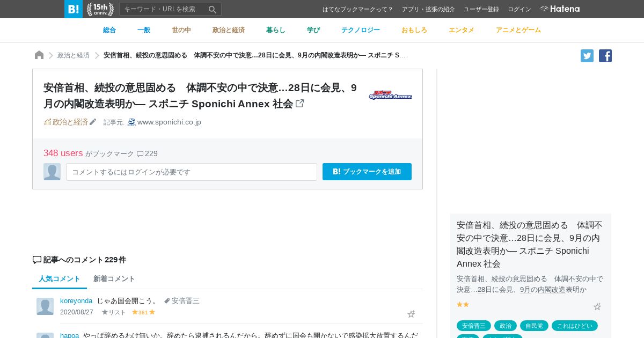Image resolution: width=644 pixels, height=338 pixels.
Task: Click the 記事へのコメント229件 heading
Action: pos(79,260)
